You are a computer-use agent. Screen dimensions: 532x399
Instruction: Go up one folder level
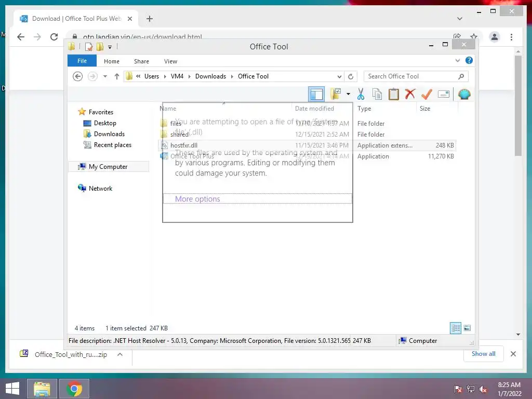(x=117, y=76)
